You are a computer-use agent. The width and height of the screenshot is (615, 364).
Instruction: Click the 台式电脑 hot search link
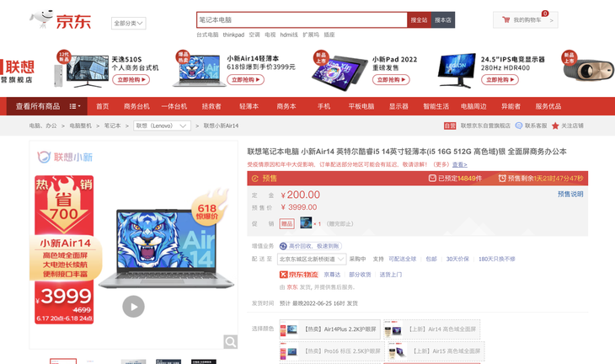click(x=207, y=35)
